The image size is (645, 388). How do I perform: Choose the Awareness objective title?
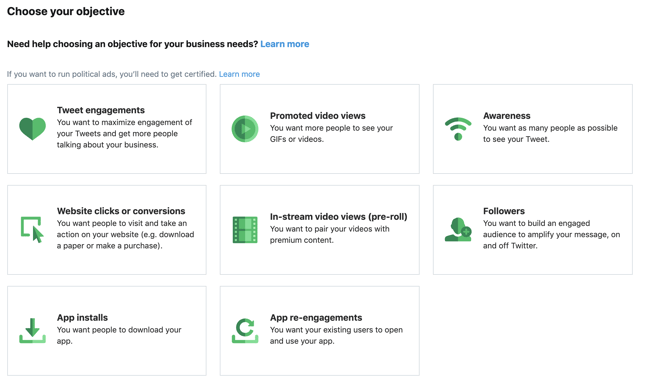(x=507, y=116)
